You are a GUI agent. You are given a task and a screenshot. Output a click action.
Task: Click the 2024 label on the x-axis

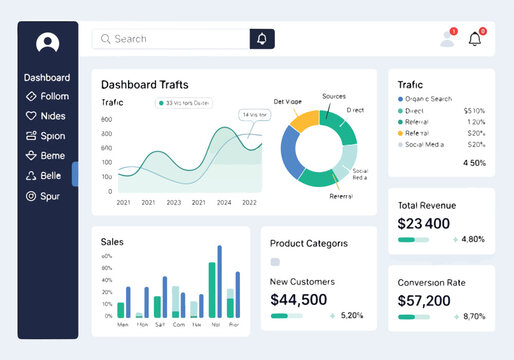tap(224, 203)
